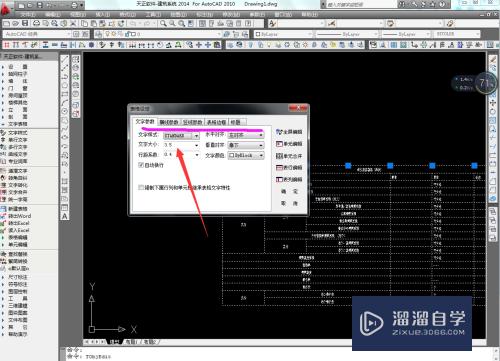This screenshot has height=361, width=500.
Task: Click the 全屏编辑 icon in dialog
Action: pyautogui.click(x=279, y=132)
